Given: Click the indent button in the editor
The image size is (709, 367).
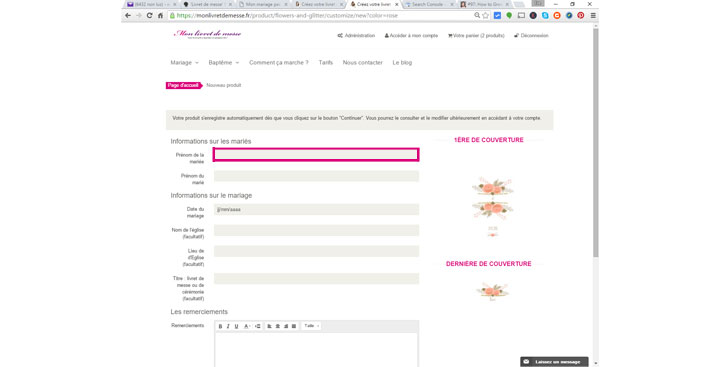Looking at the screenshot, I should pos(258,326).
